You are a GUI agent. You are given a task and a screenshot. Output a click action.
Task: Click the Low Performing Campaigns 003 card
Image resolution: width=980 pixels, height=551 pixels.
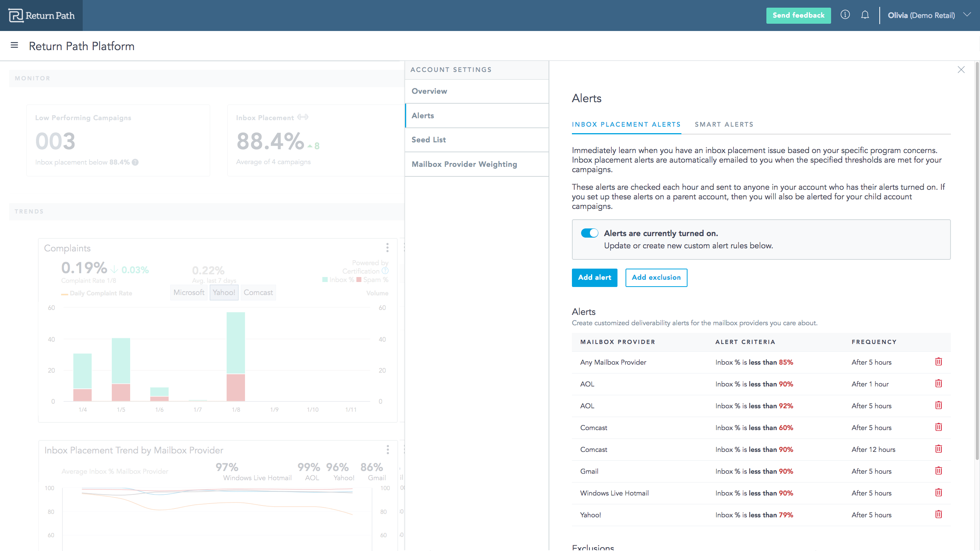click(118, 140)
